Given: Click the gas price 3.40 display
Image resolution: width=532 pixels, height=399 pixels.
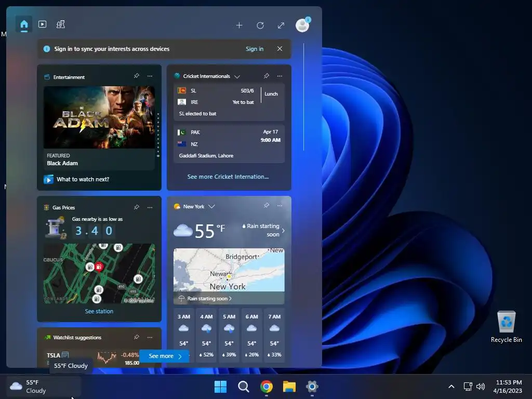Looking at the screenshot, I should 94,231.
